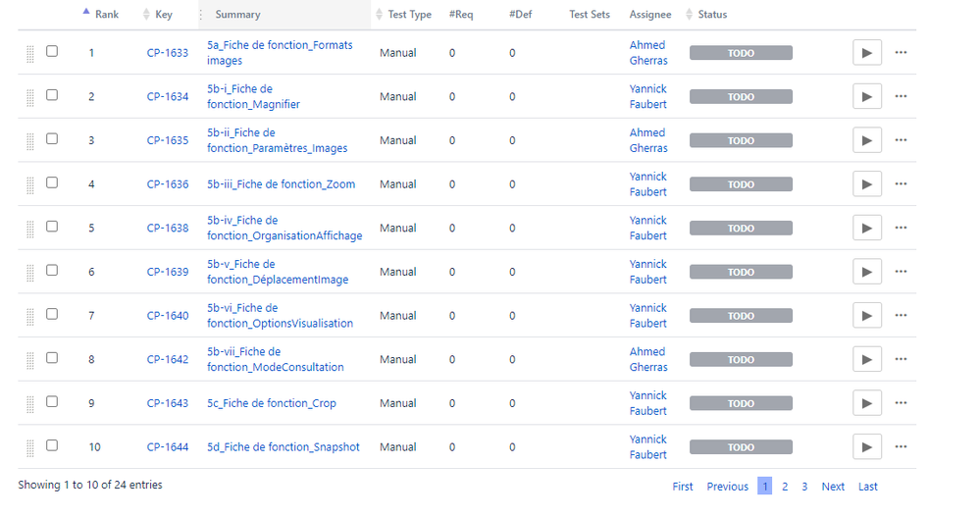Click the Previous pagination link
Image resolution: width=980 pixels, height=516 pixels.
[728, 486]
